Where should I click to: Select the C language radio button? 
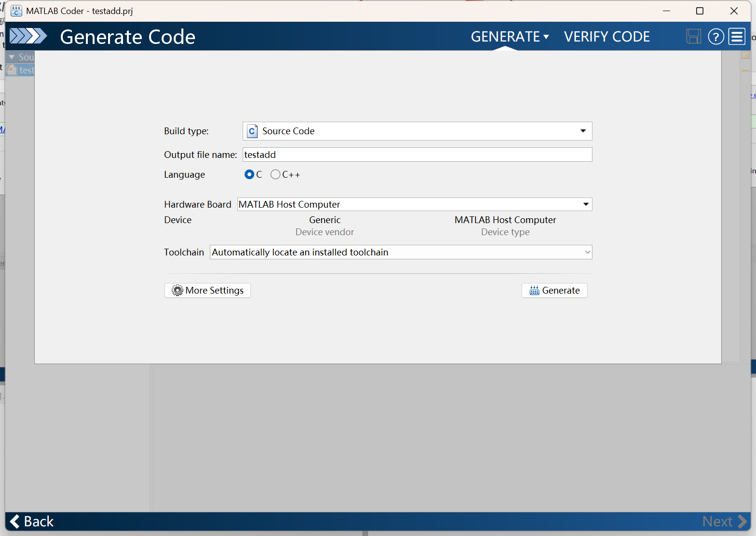[249, 174]
